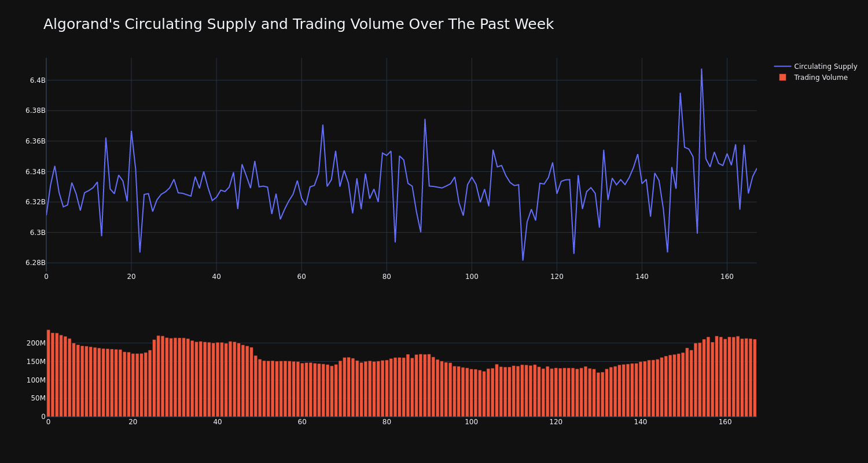Click the chart title about Algorand's supply
Screen dimensions: 868x463
299,24
